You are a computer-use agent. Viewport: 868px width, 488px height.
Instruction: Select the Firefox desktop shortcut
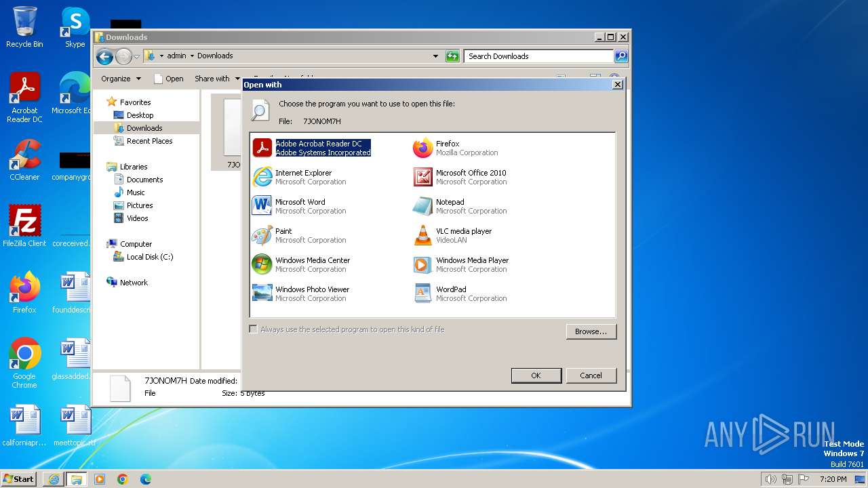[24, 293]
